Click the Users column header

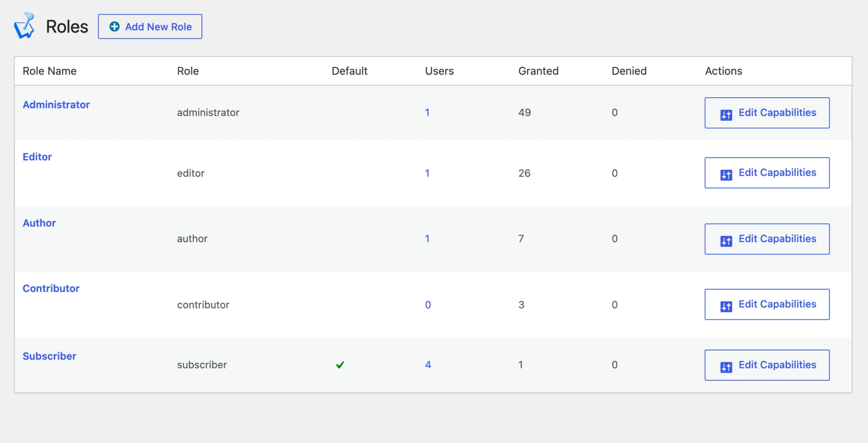pos(439,71)
